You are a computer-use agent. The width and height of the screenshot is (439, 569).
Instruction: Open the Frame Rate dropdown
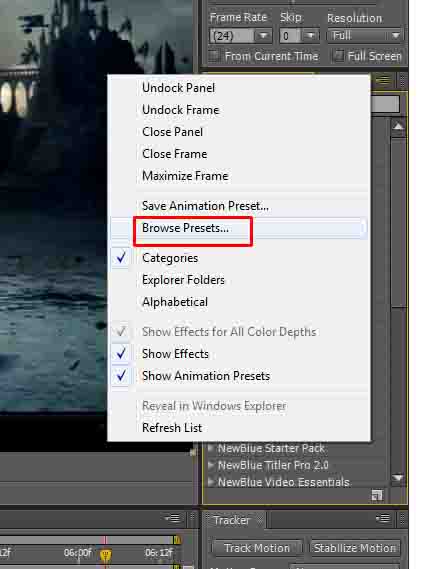240,36
